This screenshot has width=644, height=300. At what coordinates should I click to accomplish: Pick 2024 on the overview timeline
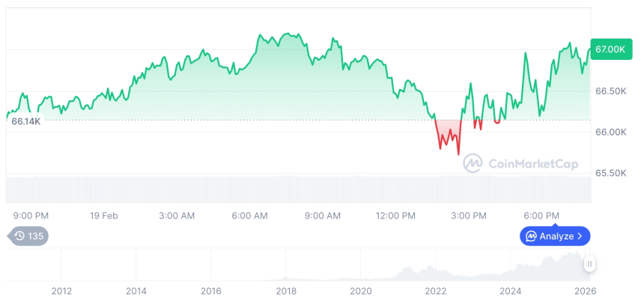coord(510,290)
